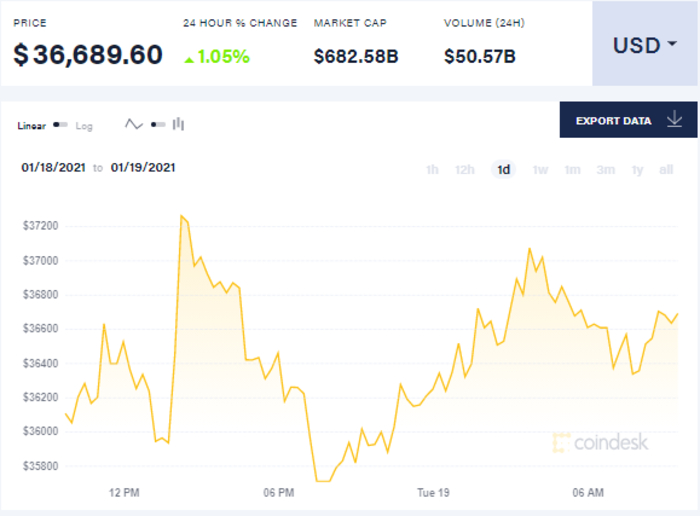Click the download arrow icon in Export Data
Image resolution: width=700 pixels, height=516 pixels.
coord(674,121)
